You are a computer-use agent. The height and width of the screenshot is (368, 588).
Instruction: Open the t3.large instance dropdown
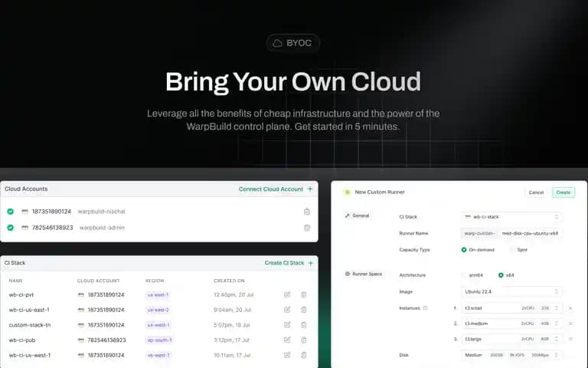click(x=511, y=339)
